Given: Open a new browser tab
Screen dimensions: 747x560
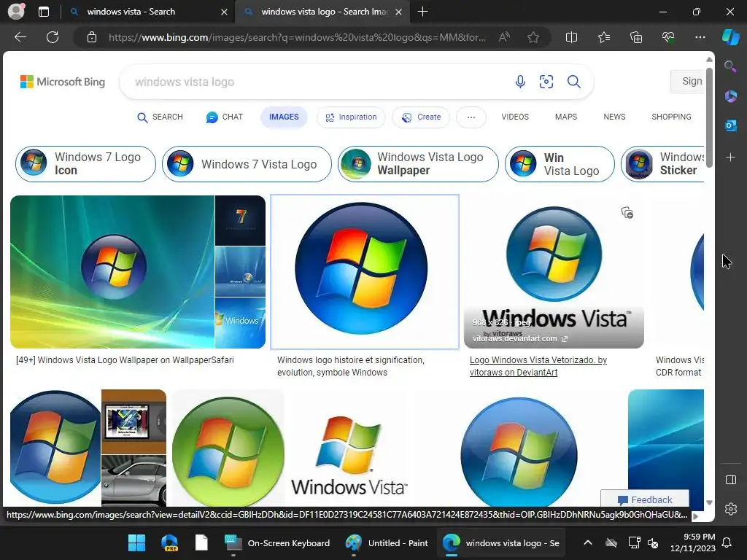Looking at the screenshot, I should click(x=422, y=12).
